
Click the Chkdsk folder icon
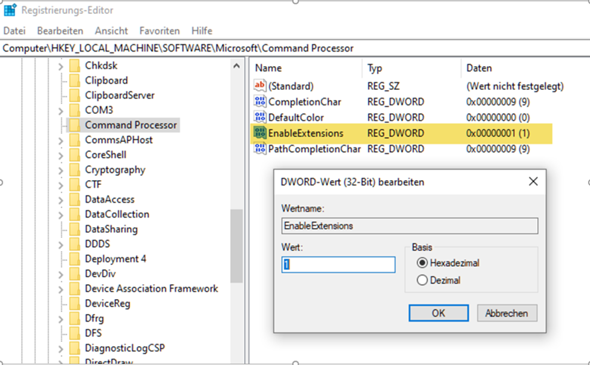[75, 65]
